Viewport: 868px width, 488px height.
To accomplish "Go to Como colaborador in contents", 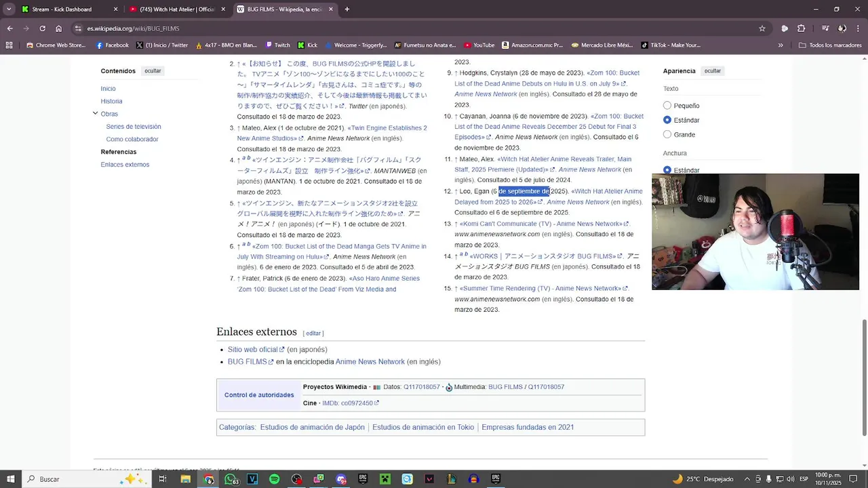I will pyautogui.click(x=132, y=139).
